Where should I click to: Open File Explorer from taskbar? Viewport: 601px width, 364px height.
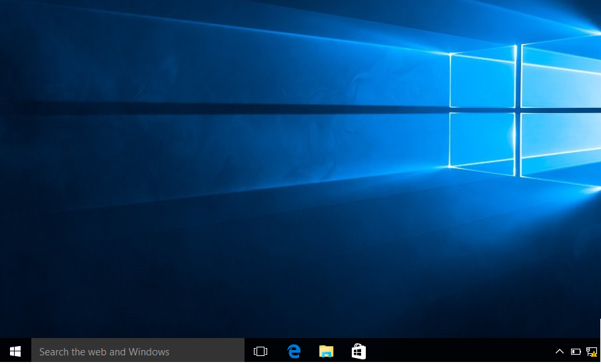pyautogui.click(x=326, y=351)
